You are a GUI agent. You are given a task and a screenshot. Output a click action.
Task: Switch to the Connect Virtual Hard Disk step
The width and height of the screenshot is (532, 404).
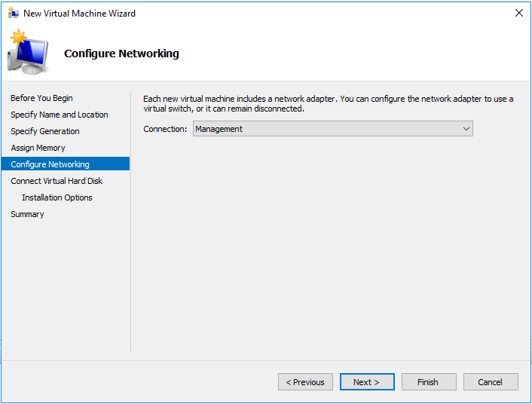click(x=57, y=181)
